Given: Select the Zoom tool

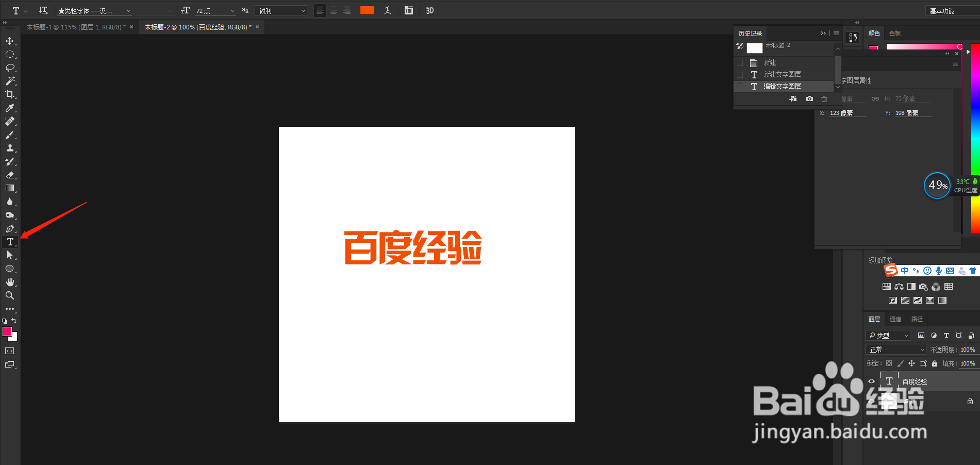Looking at the screenshot, I should tap(10, 295).
